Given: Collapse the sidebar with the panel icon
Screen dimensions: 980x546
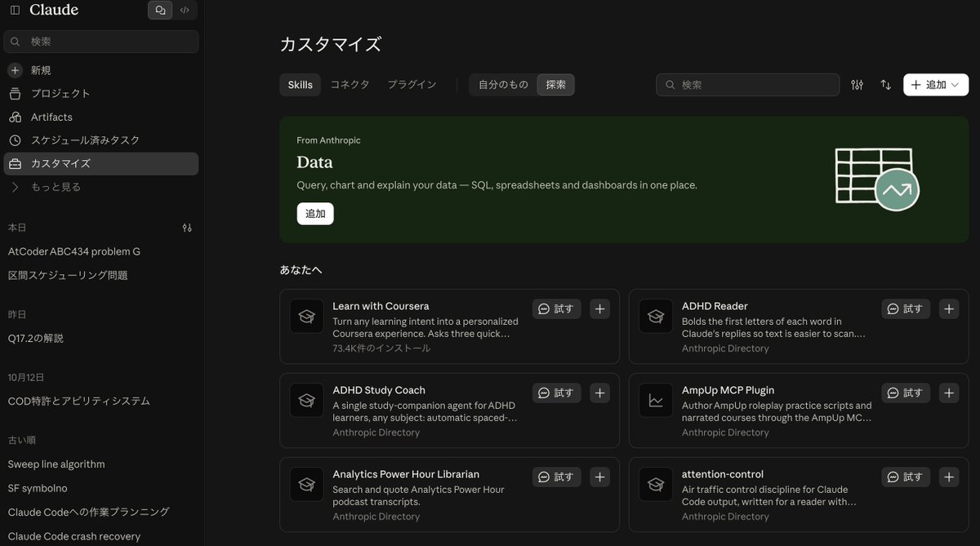Looking at the screenshot, I should (15, 10).
